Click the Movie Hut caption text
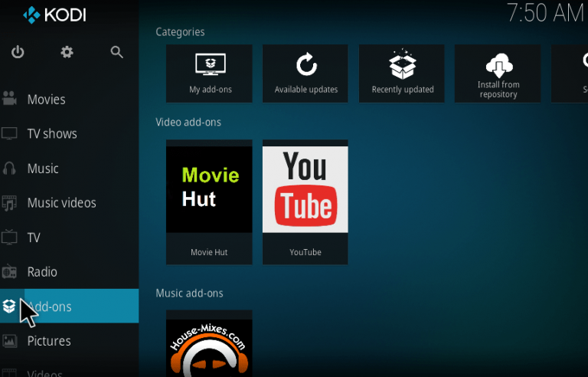 pyautogui.click(x=209, y=252)
